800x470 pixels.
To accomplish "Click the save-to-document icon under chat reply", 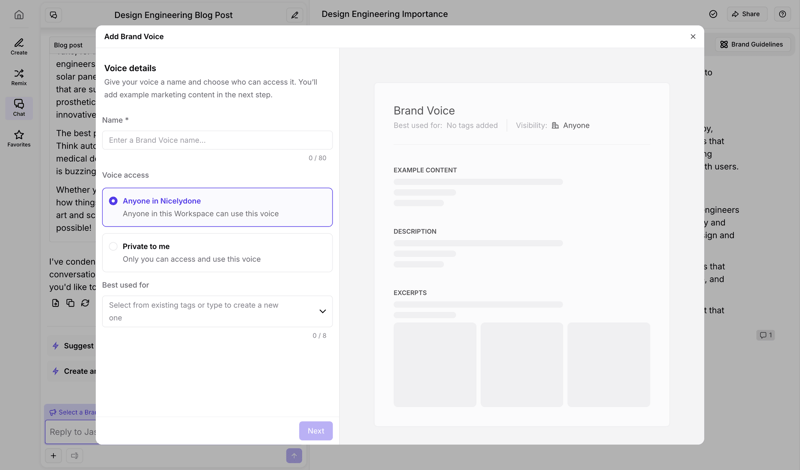I will coord(55,303).
